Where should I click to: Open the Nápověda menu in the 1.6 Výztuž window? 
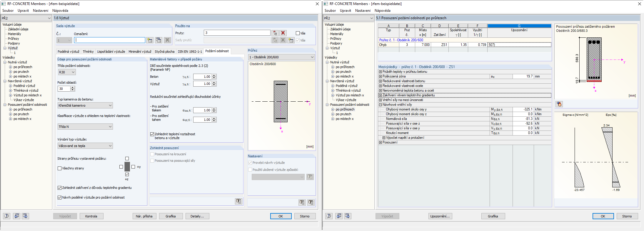tap(60, 11)
